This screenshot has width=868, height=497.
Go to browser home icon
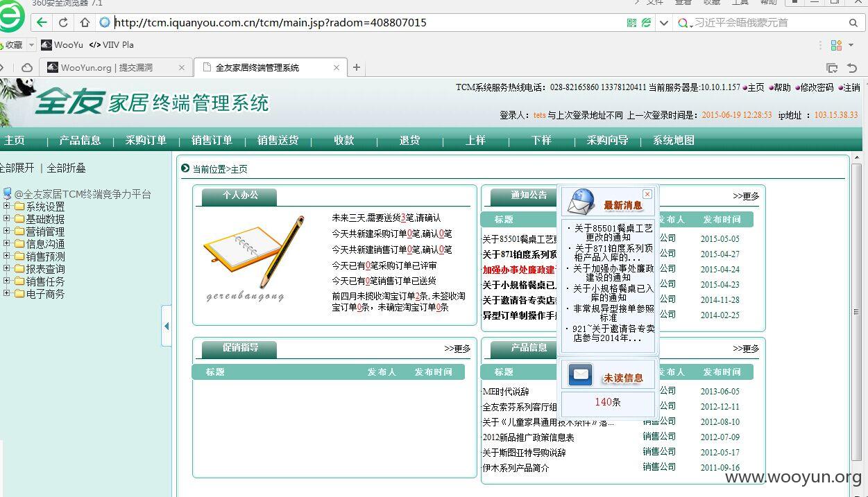(x=85, y=23)
